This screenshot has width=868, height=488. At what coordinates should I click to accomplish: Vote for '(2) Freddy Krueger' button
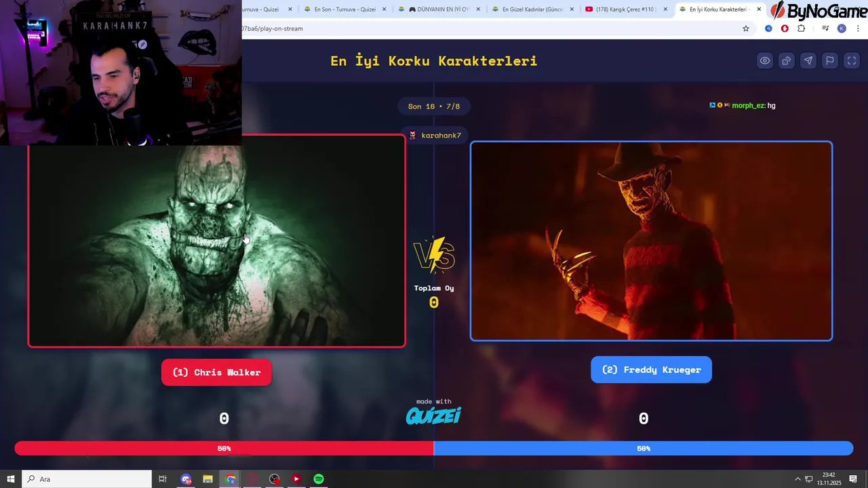[x=651, y=369]
